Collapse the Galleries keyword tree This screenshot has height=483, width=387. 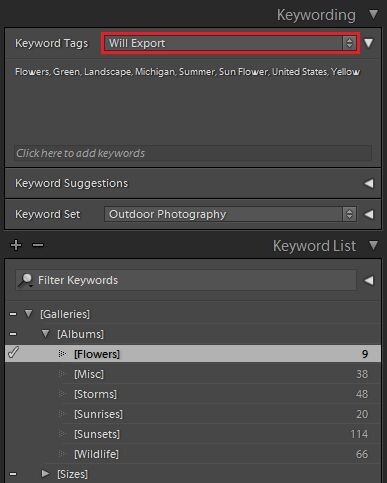click(29, 314)
